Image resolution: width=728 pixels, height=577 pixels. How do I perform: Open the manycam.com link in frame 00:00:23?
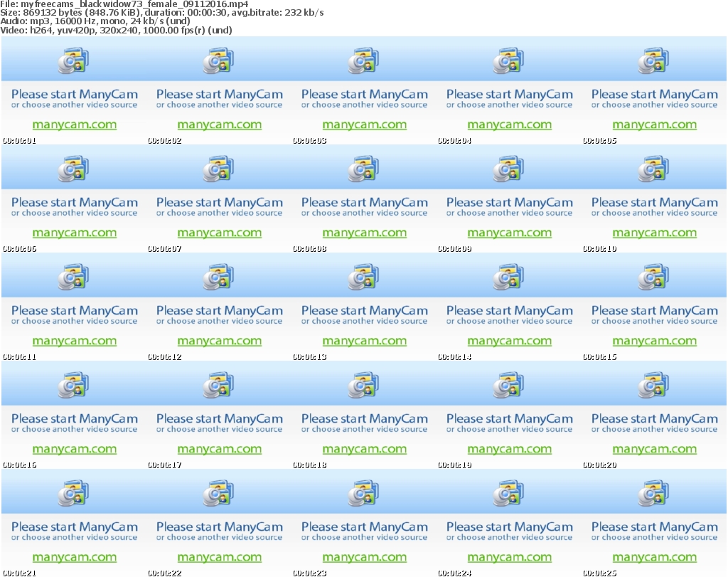coord(365,557)
